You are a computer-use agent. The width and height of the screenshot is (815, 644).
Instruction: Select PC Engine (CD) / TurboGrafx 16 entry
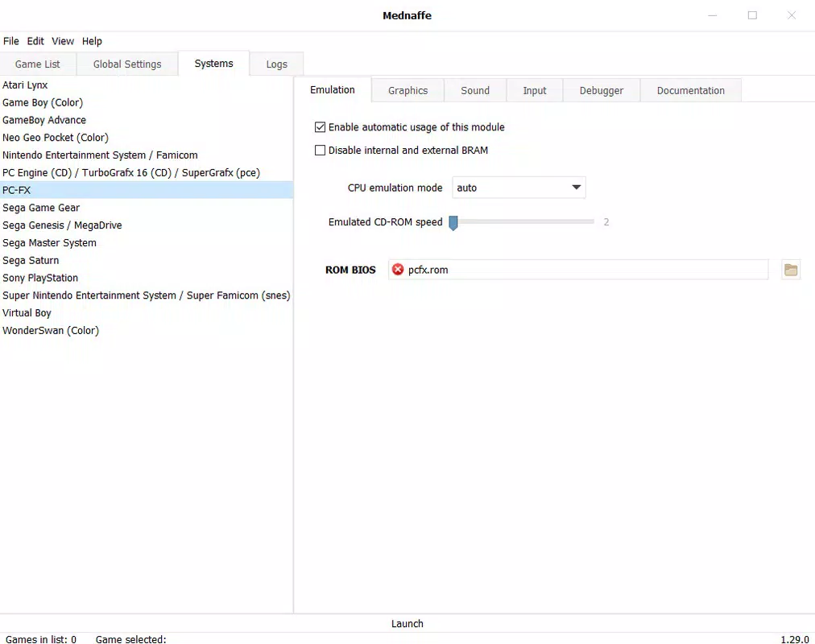(147, 172)
